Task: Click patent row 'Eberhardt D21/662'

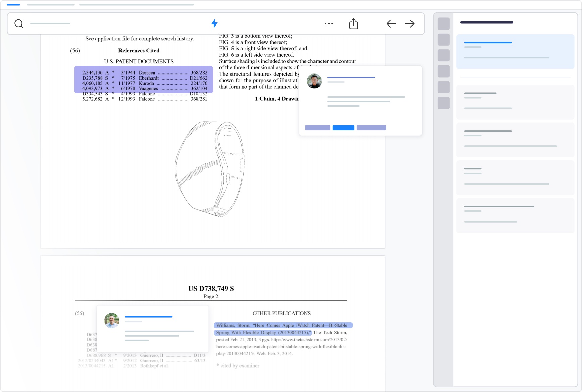Action: (145, 78)
